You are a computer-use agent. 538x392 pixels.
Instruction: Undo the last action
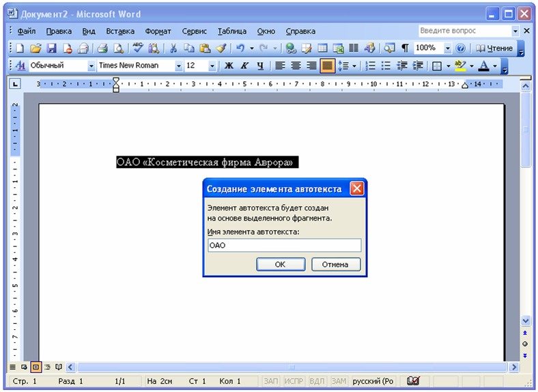(240, 48)
